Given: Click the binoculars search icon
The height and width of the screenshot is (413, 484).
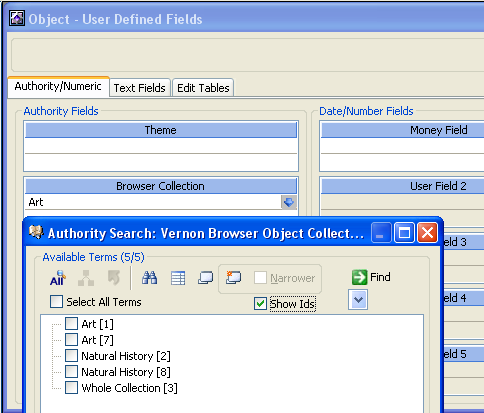Looking at the screenshot, I should (x=150, y=278).
